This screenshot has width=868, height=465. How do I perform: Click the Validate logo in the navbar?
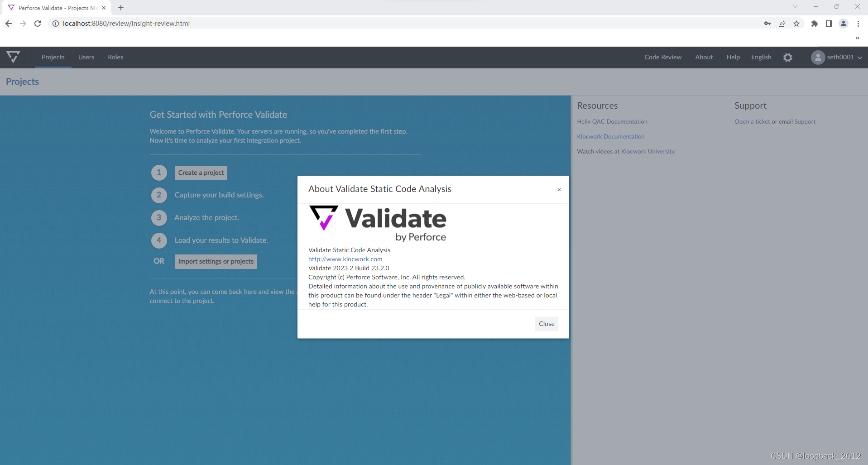click(x=13, y=57)
